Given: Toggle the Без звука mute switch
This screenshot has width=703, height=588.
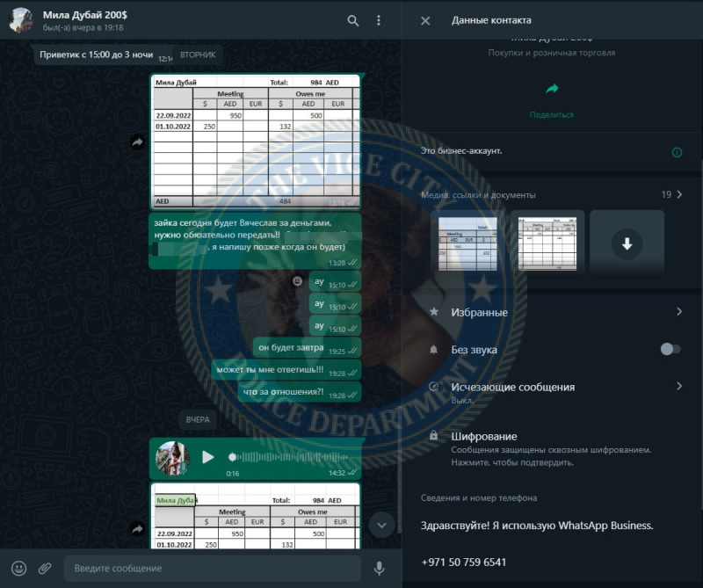Looking at the screenshot, I should pos(670,349).
